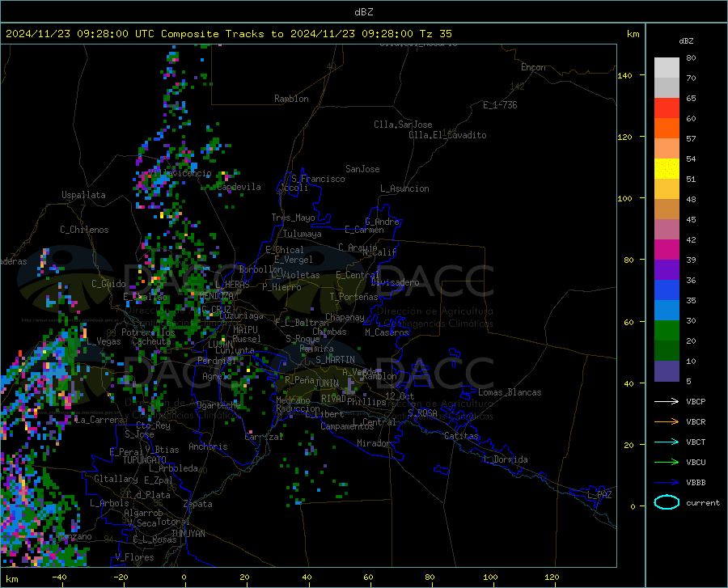
Task: Select the magenta 39 dBZ color swatch
Action: 667,250
